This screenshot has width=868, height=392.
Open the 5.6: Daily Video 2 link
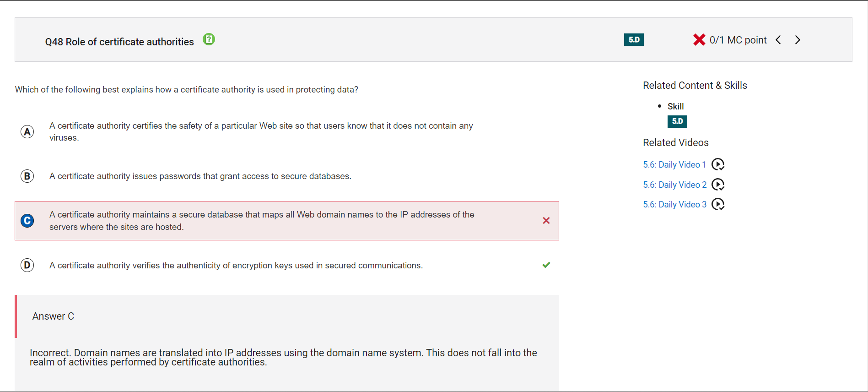674,185
